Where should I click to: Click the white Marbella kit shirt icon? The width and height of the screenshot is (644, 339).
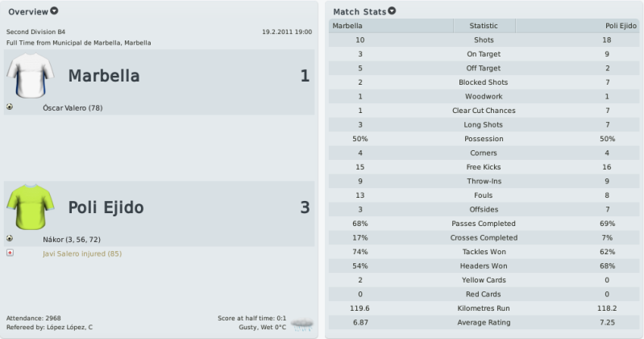30,75
